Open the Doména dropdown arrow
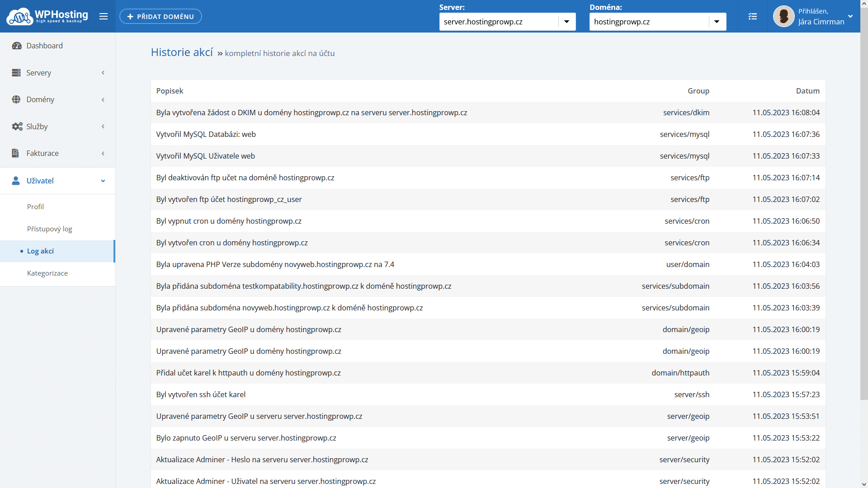 point(717,22)
